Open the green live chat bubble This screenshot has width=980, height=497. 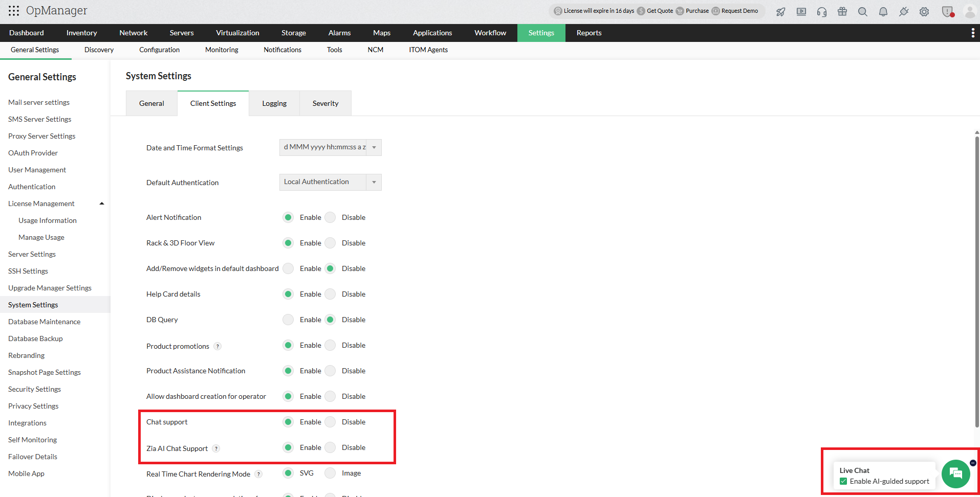(x=955, y=475)
